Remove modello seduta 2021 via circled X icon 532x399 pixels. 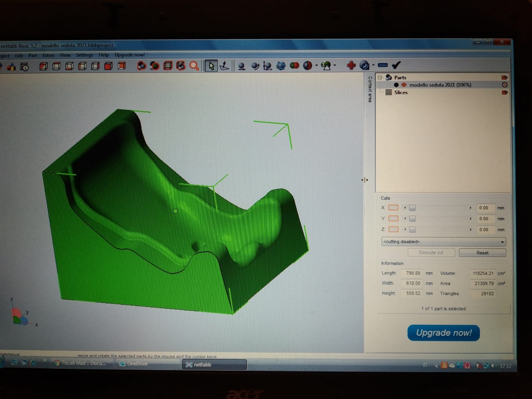504,85
